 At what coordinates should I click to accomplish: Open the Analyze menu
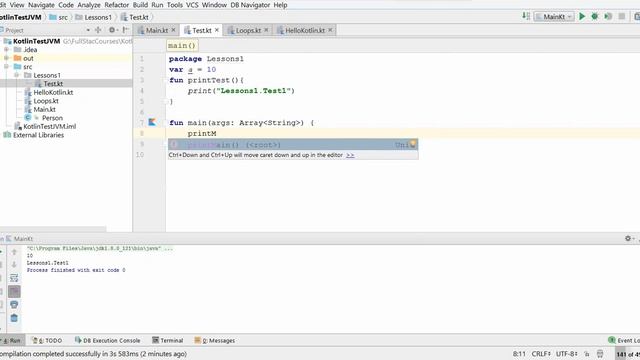[x=89, y=5]
